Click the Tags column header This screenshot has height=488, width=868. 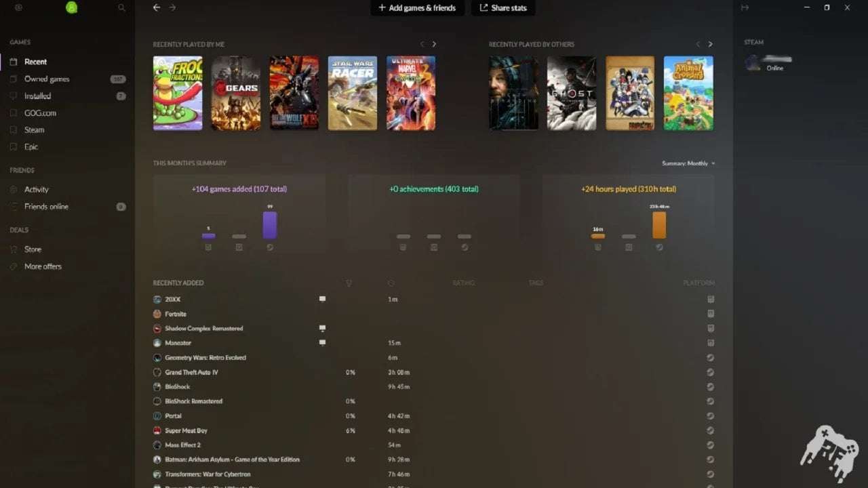pyautogui.click(x=536, y=283)
